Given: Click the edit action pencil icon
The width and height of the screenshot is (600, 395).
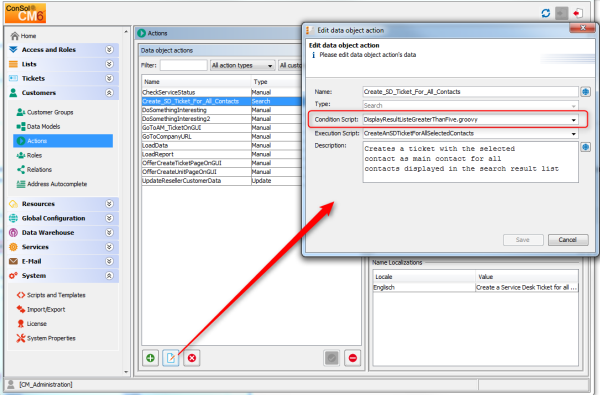Looking at the screenshot, I should [171, 358].
